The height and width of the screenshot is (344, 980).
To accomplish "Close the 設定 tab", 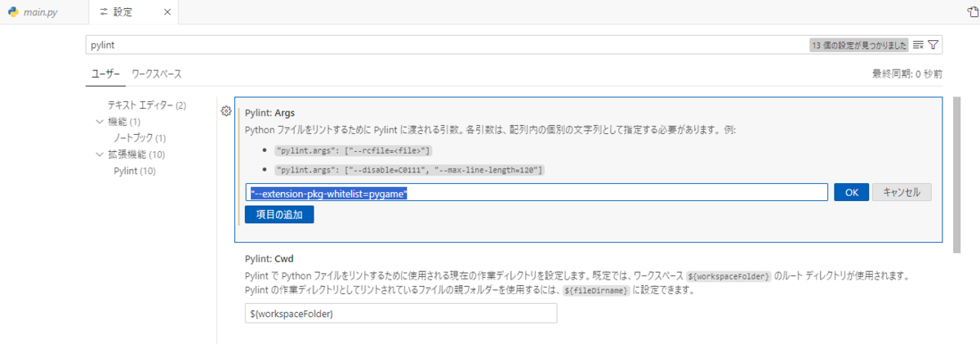I will click(x=167, y=12).
